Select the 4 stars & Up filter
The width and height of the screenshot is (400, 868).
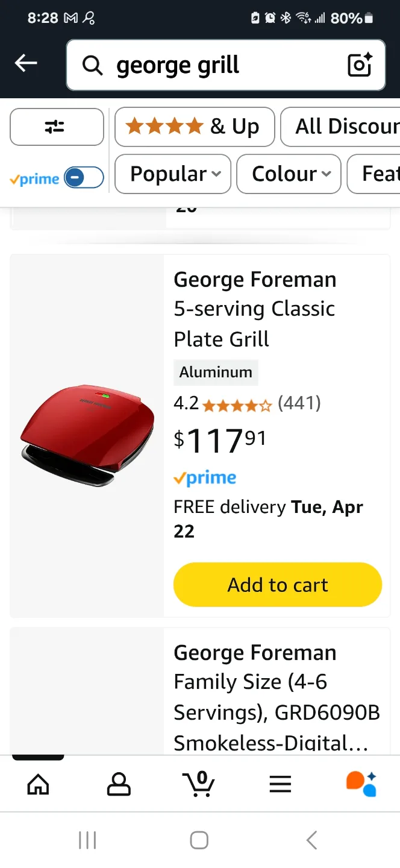194,127
